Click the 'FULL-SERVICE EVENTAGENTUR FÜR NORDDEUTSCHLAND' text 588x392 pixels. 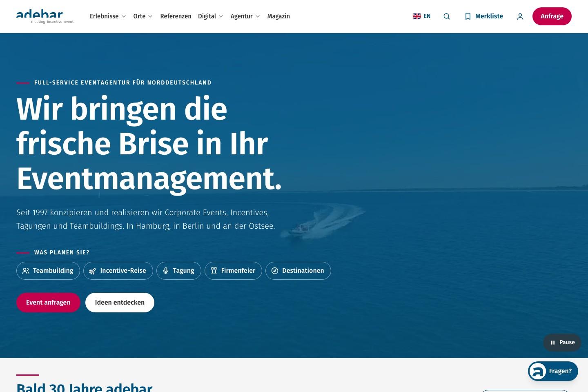pos(123,82)
